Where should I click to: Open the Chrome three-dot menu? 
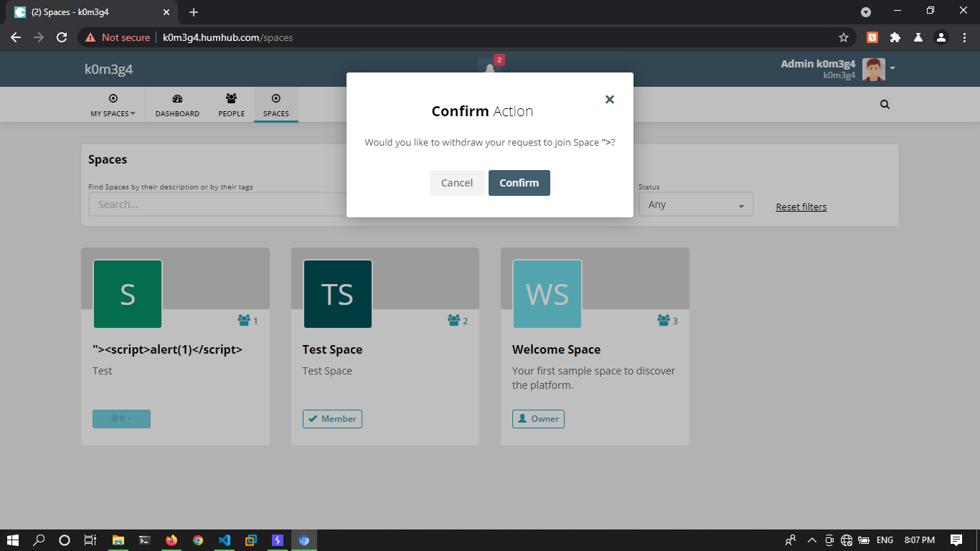963,37
